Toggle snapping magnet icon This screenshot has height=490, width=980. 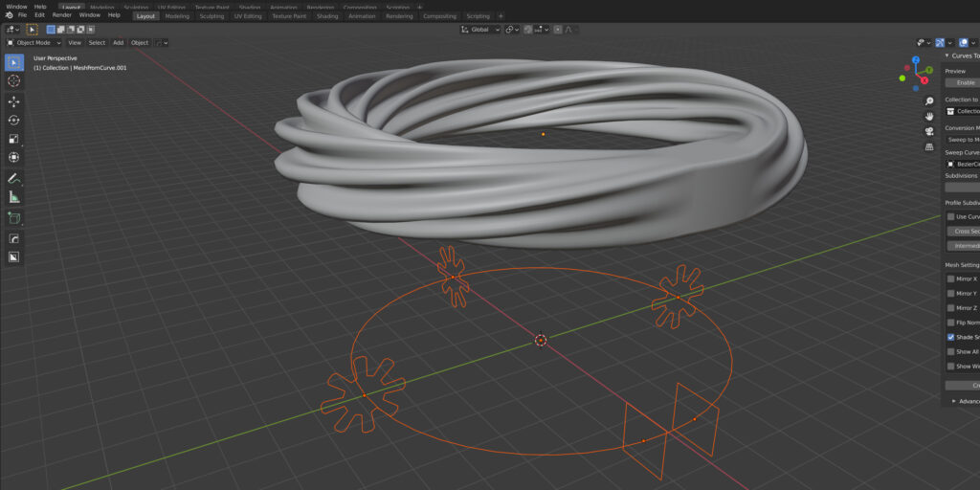[528, 30]
